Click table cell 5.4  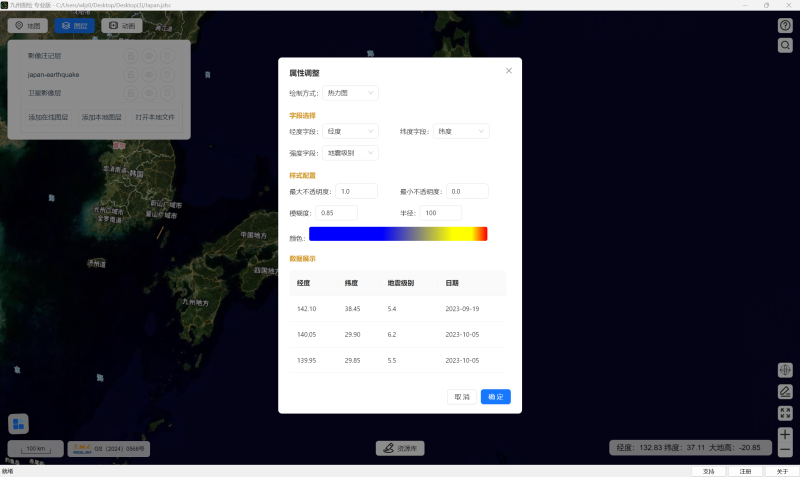(x=392, y=309)
